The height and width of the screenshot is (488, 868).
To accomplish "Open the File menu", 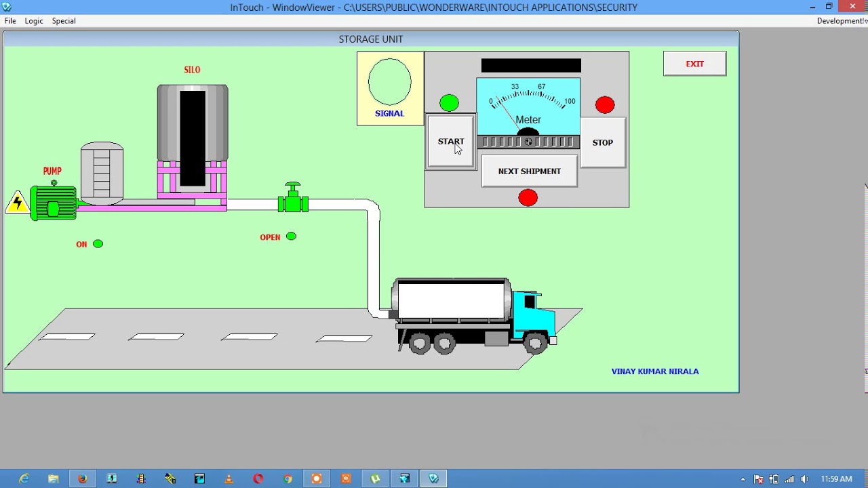I will click(x=10, y=21).
